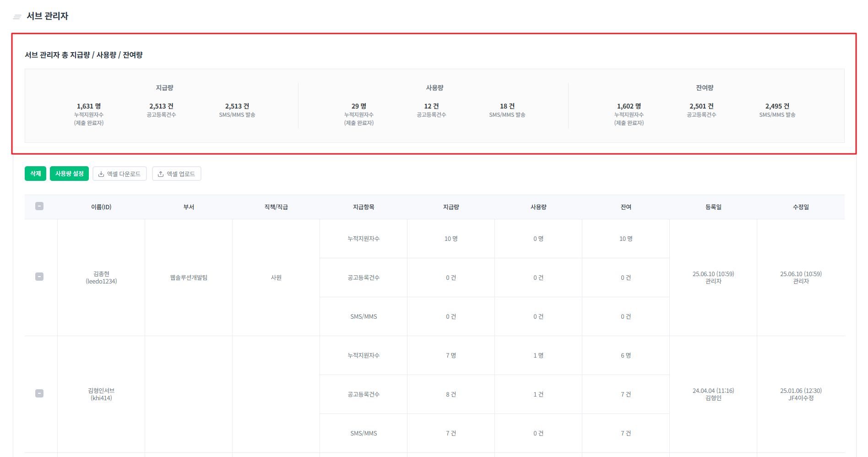Click the 엑셀 다운로드 button
This screenshot has width=868, height=457.
(119, 174)
